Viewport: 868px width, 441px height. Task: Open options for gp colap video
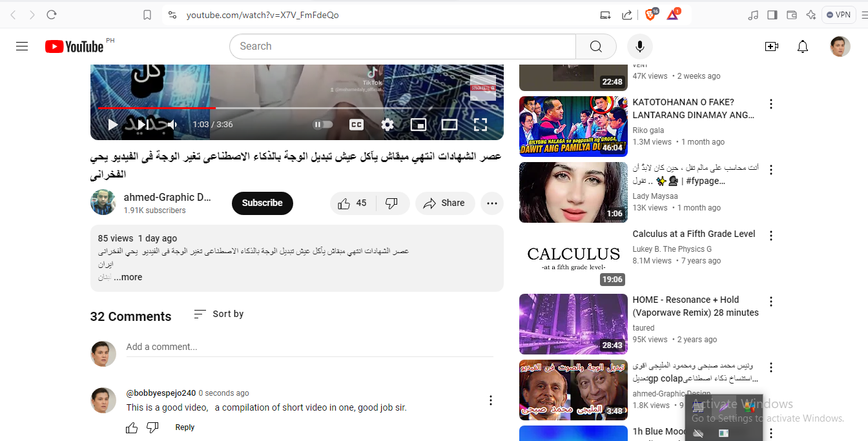(x=770, y=367)
